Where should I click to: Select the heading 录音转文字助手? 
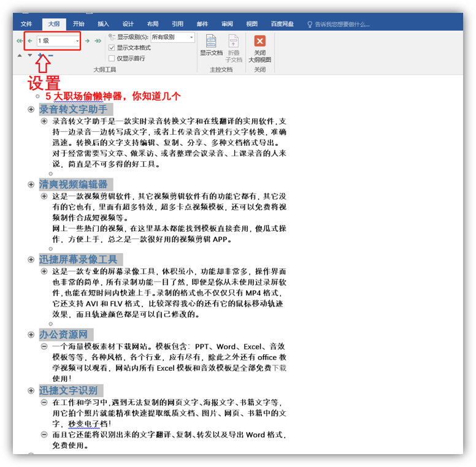[x=73, y=109]
